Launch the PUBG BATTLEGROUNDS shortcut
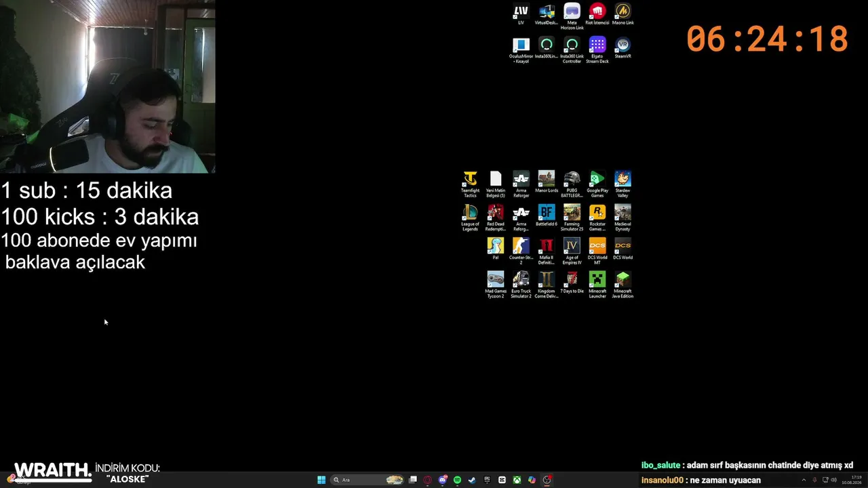Viewport: 868px width, 488px height. click(572, 184)
